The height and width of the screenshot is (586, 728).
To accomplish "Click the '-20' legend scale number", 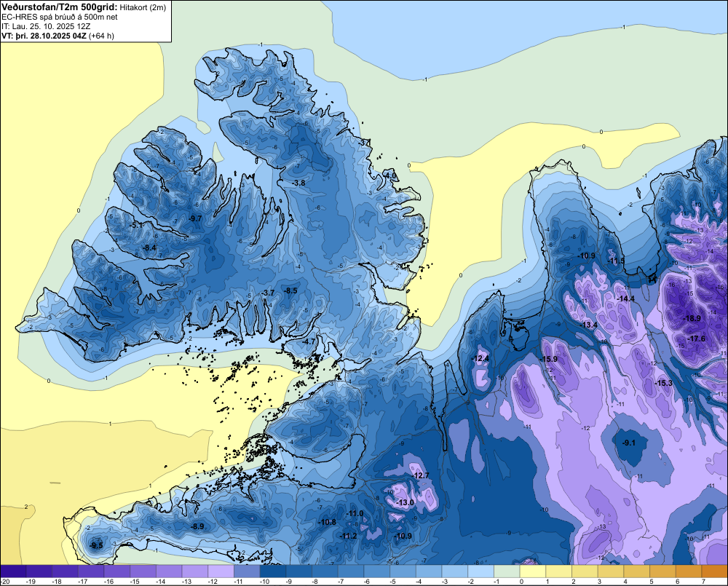I will pos(6,582).
